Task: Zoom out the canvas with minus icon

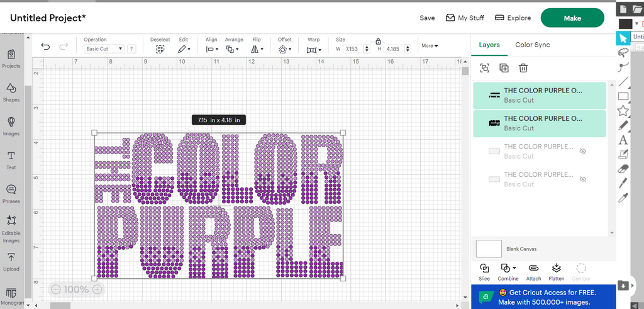Action: coord(56,289)
